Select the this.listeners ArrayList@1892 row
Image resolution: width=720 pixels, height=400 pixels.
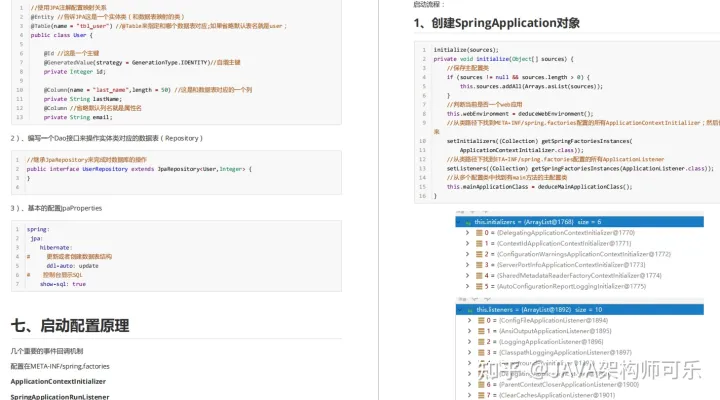[579, 310]
